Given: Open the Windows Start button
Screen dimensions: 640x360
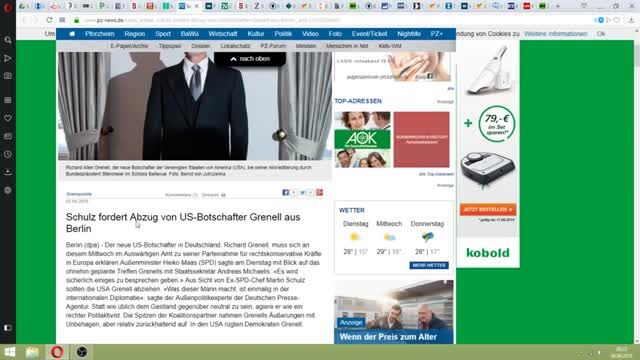Looking at the screenshot, I should (9, 352).
